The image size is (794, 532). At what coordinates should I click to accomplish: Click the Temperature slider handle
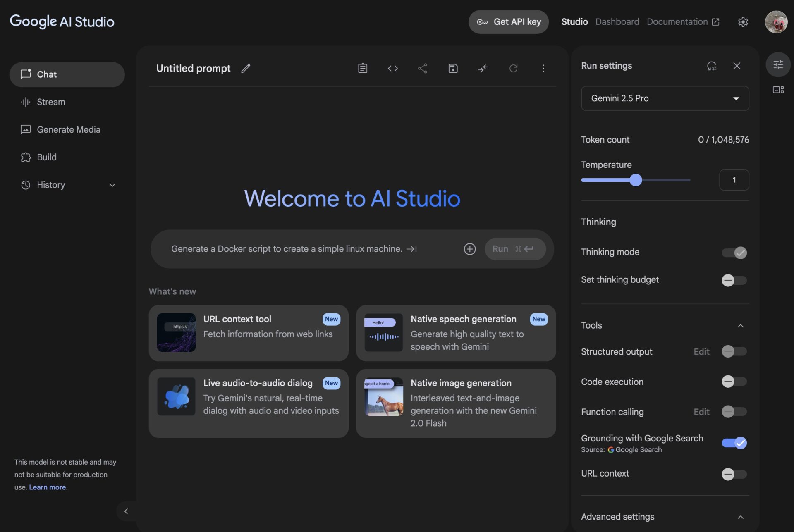[636, 180]
